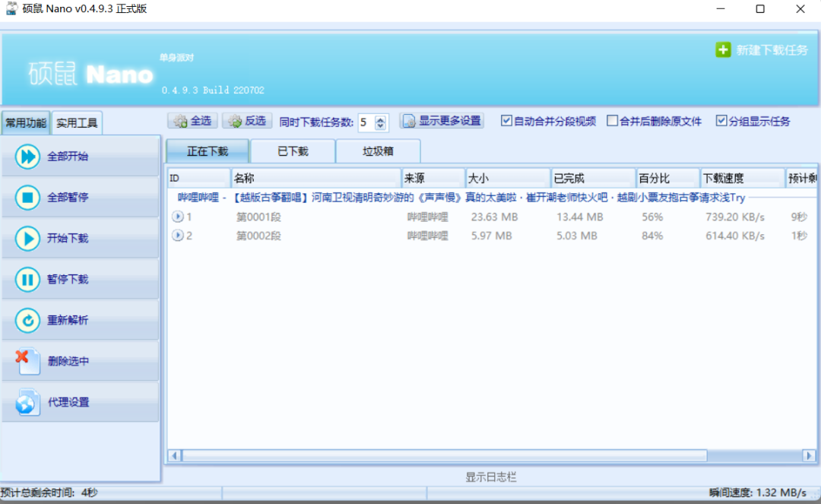The height and width of the screenshot is (504, 821).
Task: Open the 垃圾箱 tab
Action: click(x=378, y=151)
